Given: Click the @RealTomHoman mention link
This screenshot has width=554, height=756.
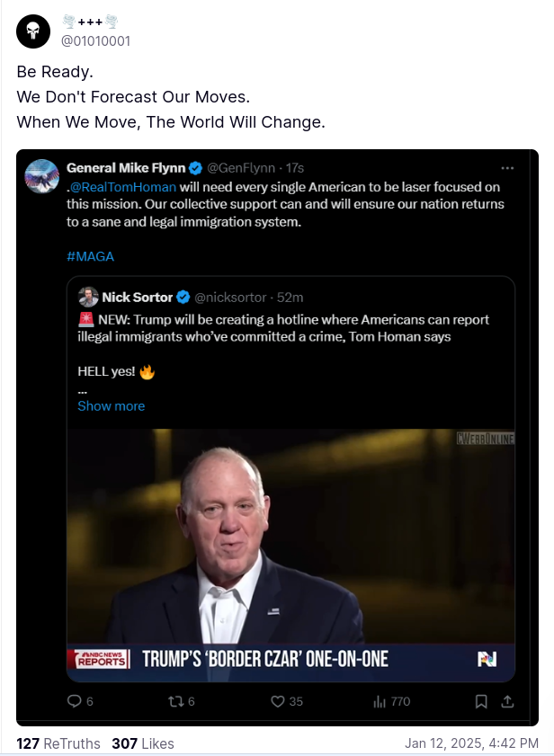Looking at the screenshot, I should 123,187.
